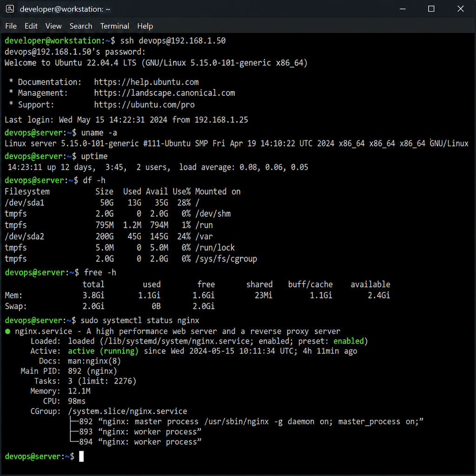Click the /run/lock mount row
The width and height of the screenshot is (476, 476).
pyautogui.click(x=119, y=248)
